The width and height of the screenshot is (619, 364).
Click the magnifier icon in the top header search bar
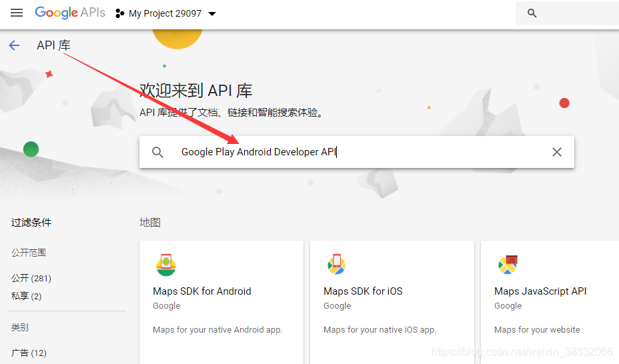pyautogui.click(x=532, y=13)
